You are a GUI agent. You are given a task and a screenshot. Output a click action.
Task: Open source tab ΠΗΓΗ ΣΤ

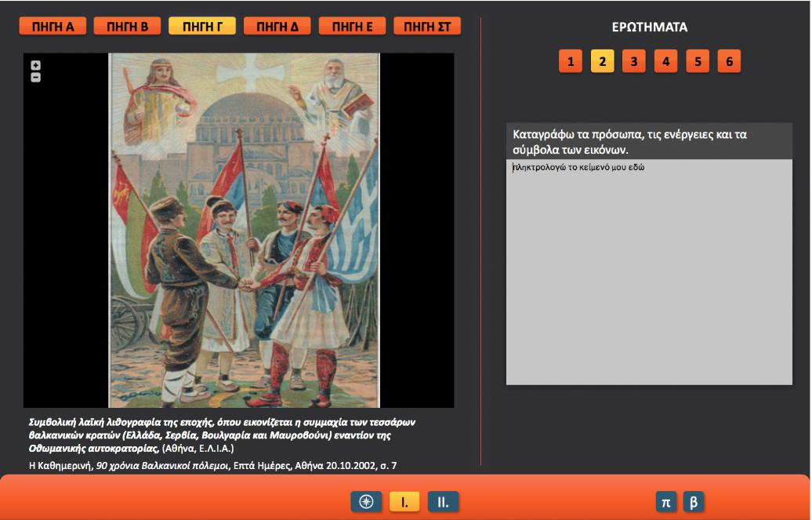[x=427, y=27]
